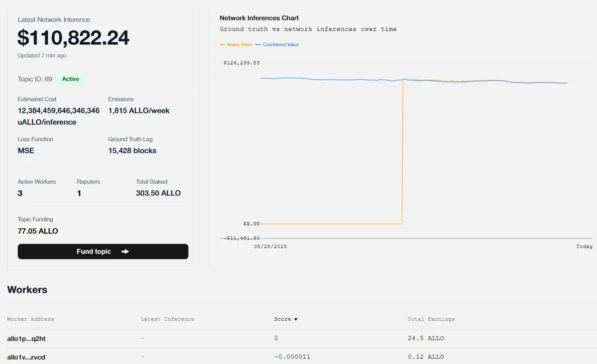
Task: Toggle the Combined Value legend item
Action: (277, 44)
